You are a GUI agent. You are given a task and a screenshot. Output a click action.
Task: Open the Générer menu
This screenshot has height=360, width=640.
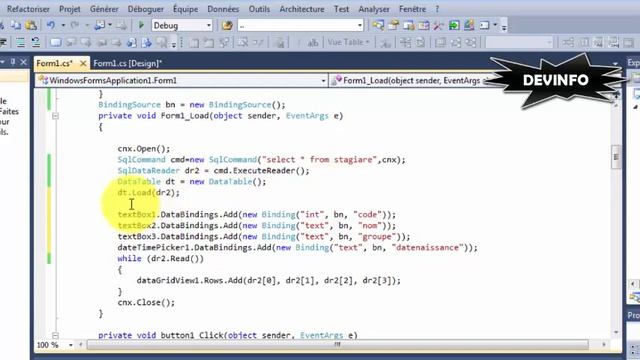[104, 9]
